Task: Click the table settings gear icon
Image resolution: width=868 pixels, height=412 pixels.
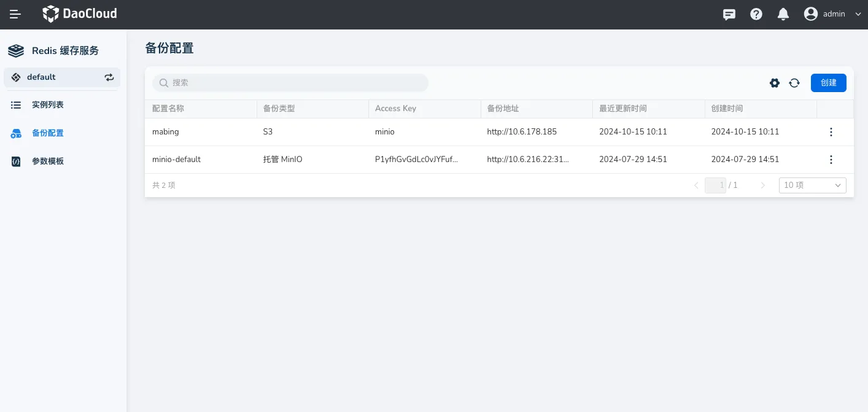Action: pos(775,83)
